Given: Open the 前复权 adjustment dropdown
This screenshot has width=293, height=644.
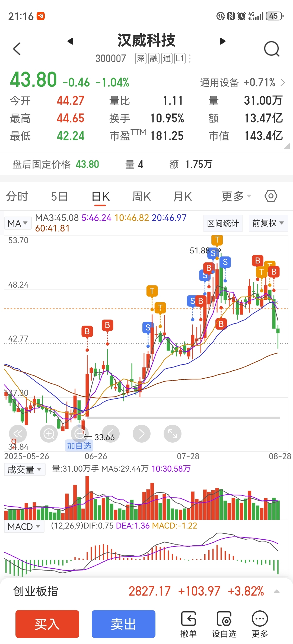Looking at the screenshot, I should point(268,223).
